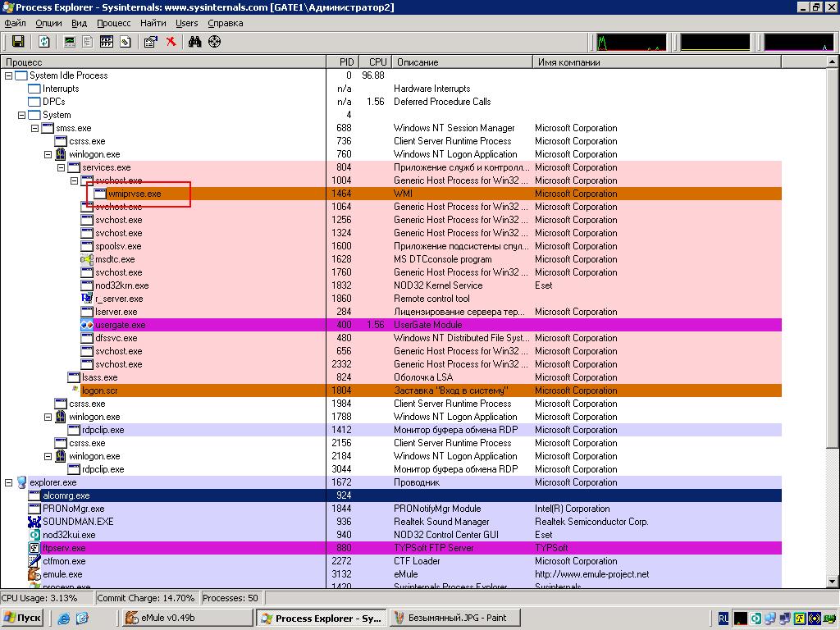840x630 pixels.
Task: Switch to eMule v0.49b taskbar button
Action: (x=188, y=619)
